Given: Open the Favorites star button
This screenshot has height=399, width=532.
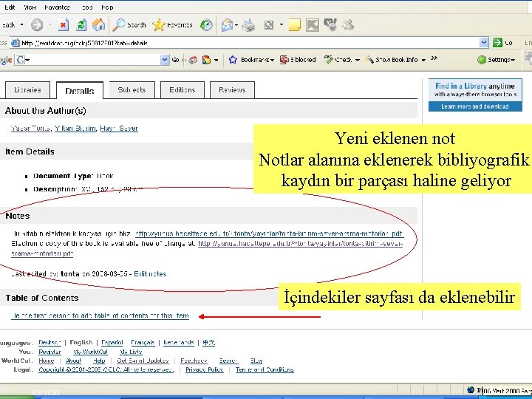Looking at the screenshot, I should (x=172, y=25).
